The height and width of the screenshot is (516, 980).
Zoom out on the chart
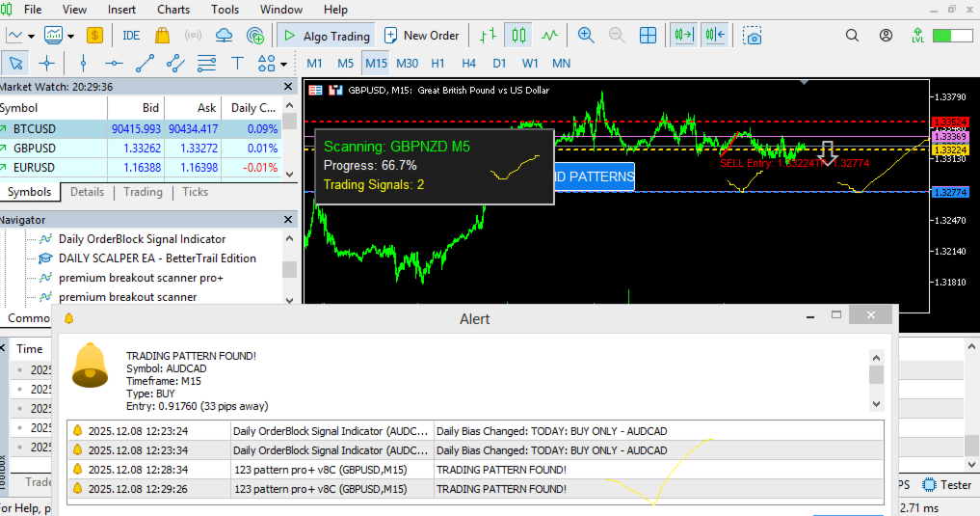click(x=617, y=36)
